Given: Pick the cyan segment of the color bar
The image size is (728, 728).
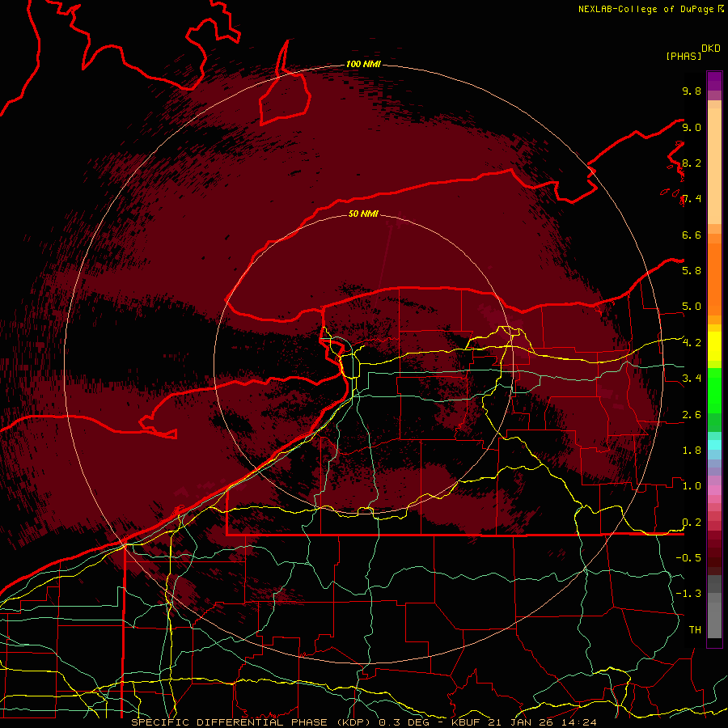Looking at the screenshot, I should click(x=714, y=445).
